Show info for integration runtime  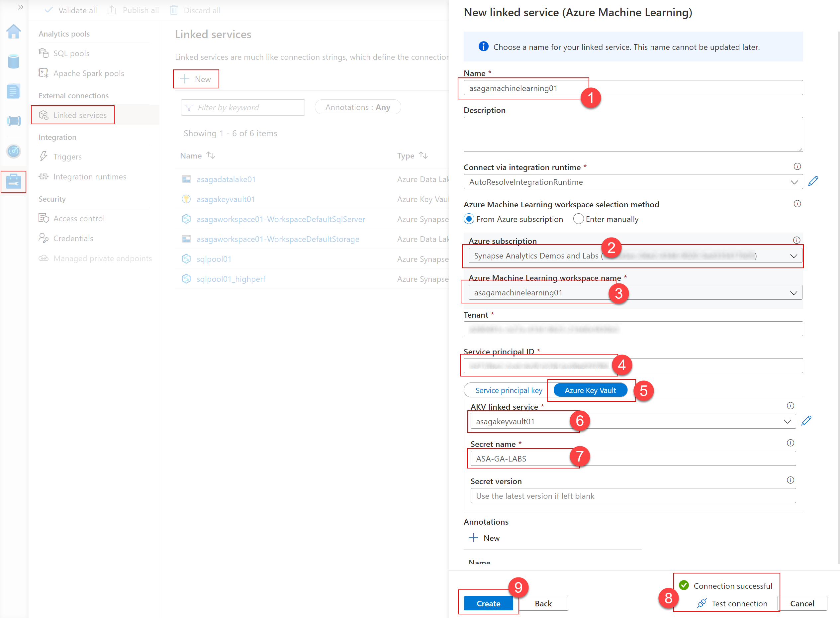(x=797, y=166)
